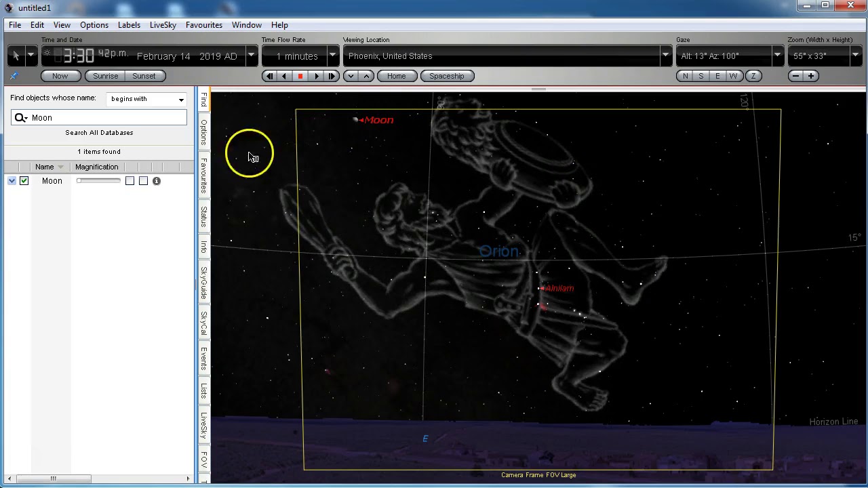Click the Magnification column header
The width and height of the screenshot is (868, 488).
tap(97, 167)
